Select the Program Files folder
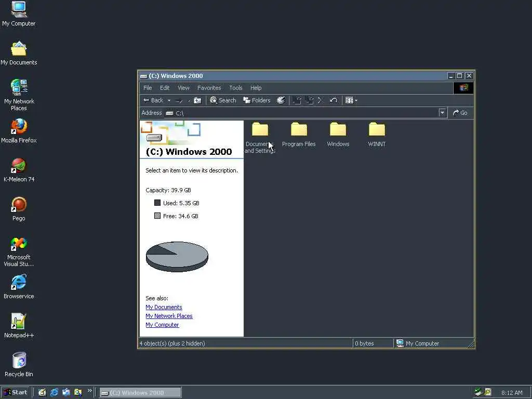Screen dimensions: 532x399 pyautogui.click(x=299, y=135)
